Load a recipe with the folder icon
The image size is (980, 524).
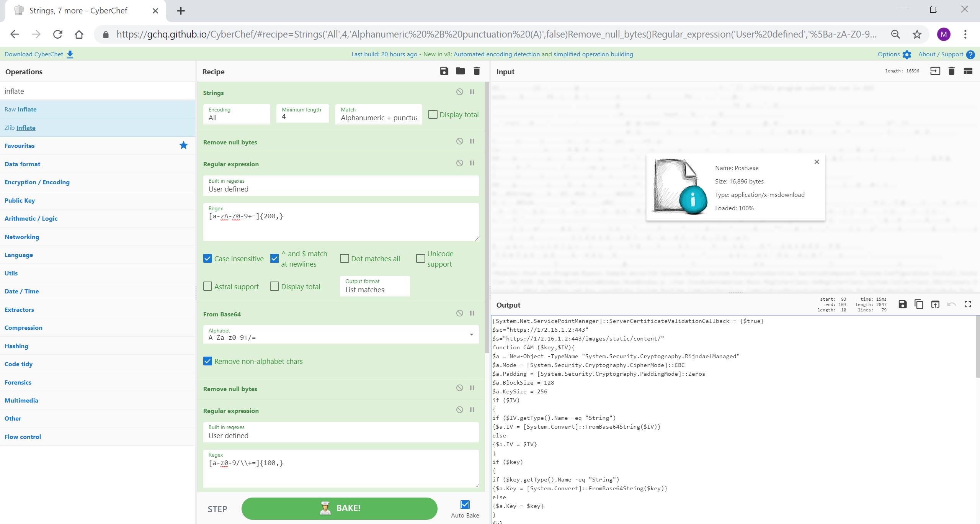pyautogui.click(x=460, y=71)
